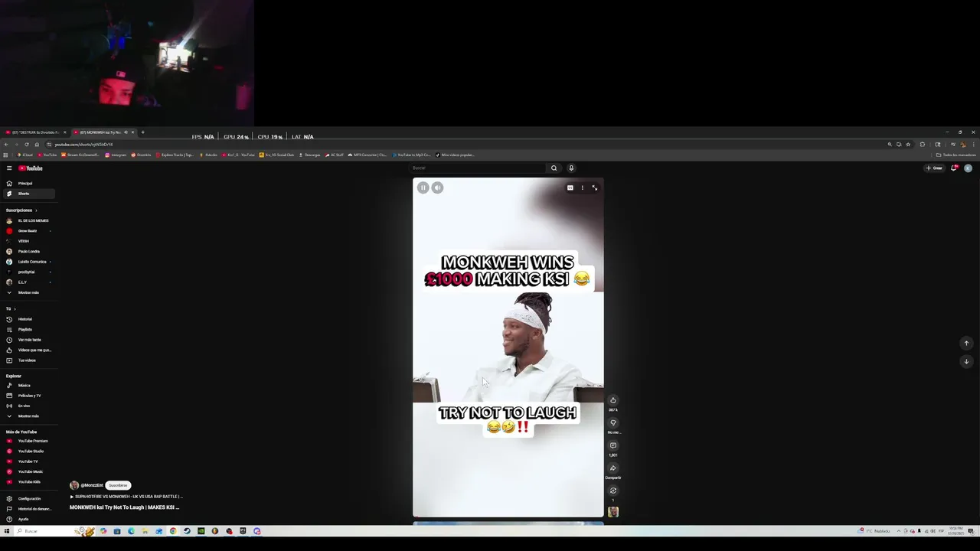Image resolution: width=980 pixels, height=551 pixels.
Task: Open the YouTube guide hamburger menu
Action: pyautogui.click(x=9, y=168)
